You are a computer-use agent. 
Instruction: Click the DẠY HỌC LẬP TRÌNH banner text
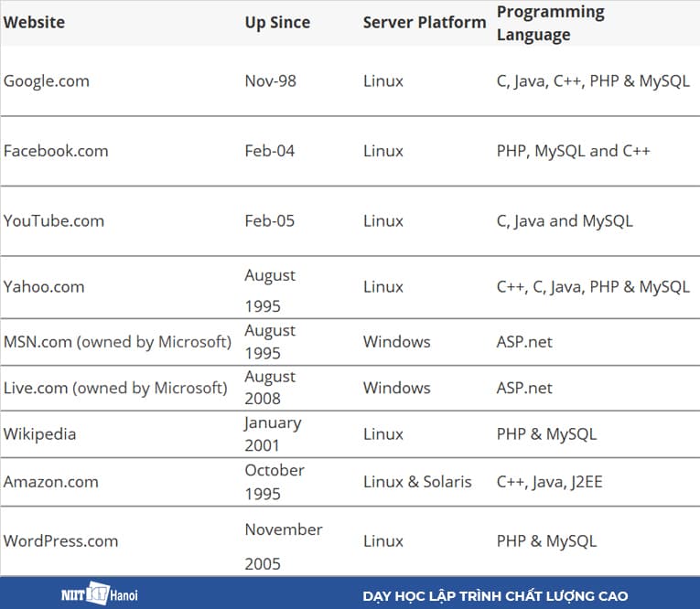pyautogui.click(x=495, y=596)
